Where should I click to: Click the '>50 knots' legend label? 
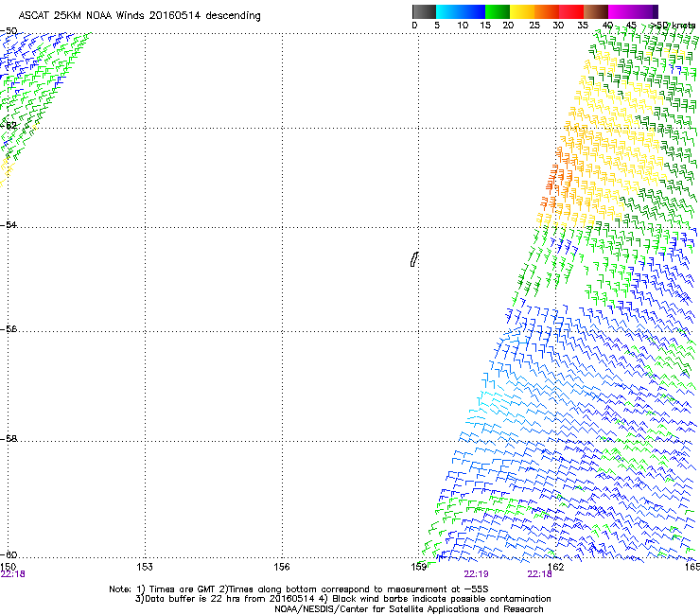[673, 26]
